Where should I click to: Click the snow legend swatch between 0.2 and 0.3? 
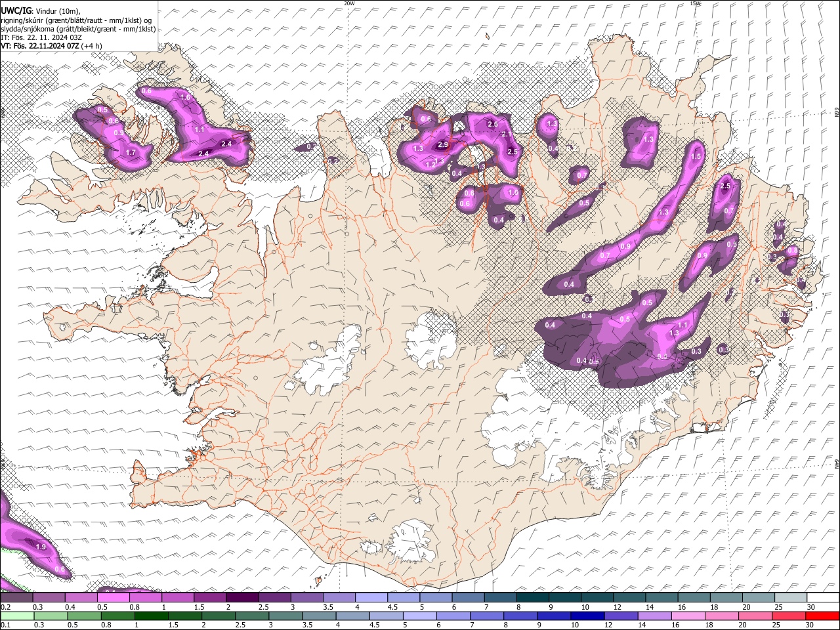pos(17,598)
